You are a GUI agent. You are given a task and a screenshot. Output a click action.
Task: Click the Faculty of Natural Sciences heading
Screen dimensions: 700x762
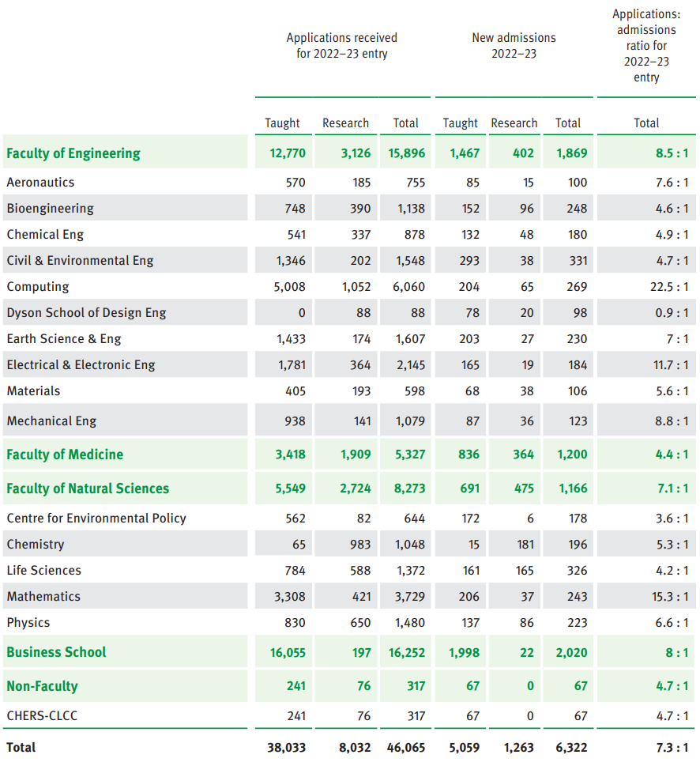point(88,489)
